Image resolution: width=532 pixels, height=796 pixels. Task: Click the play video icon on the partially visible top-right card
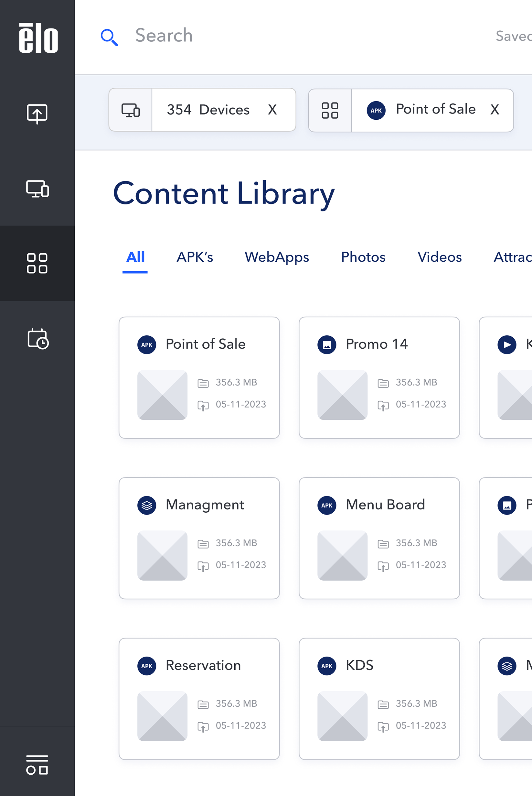[507, 344]
